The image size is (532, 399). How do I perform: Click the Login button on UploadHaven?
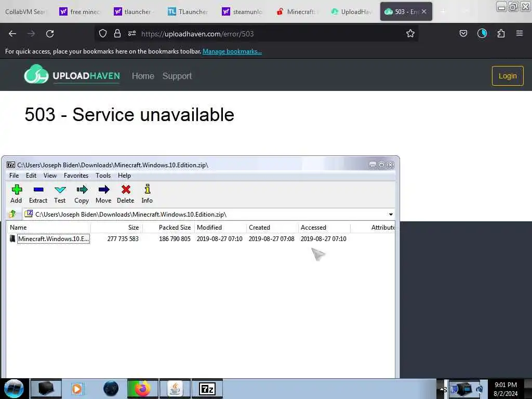tap(508, 76)
